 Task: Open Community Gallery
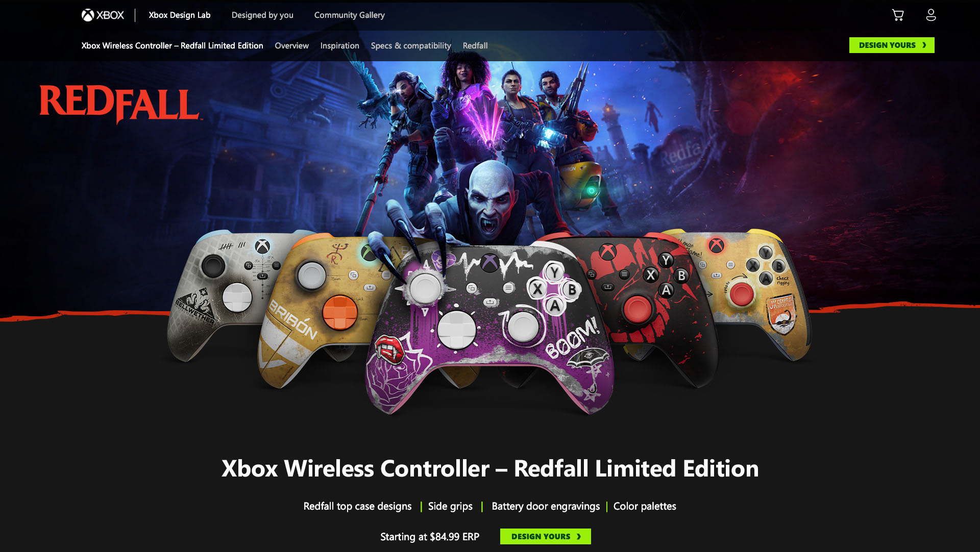click(350, 15)
